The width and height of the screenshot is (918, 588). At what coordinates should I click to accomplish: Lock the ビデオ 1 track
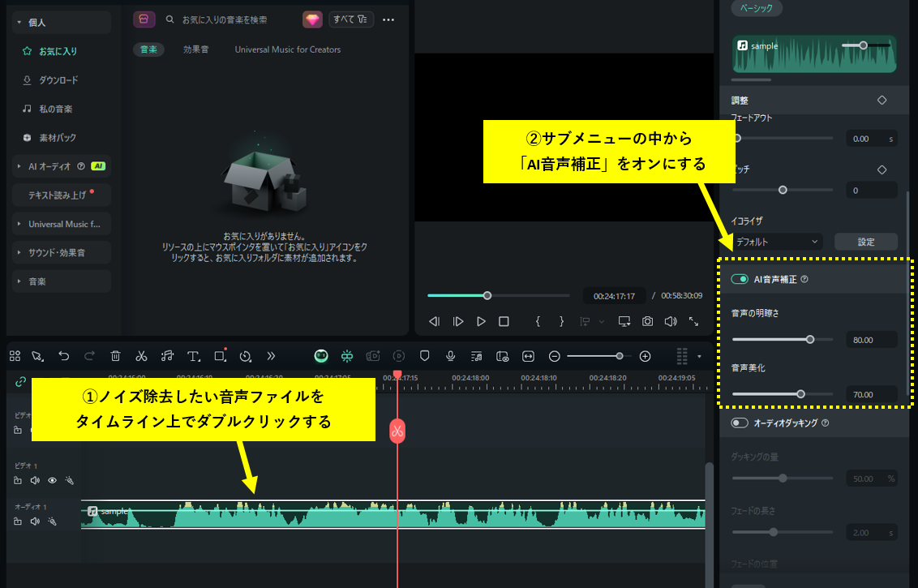click(18, 480)
